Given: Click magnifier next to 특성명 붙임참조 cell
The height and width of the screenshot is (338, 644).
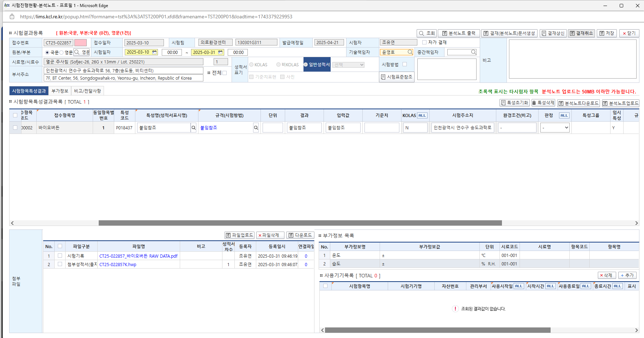Looking at the screenshot, I should [194, 128].
